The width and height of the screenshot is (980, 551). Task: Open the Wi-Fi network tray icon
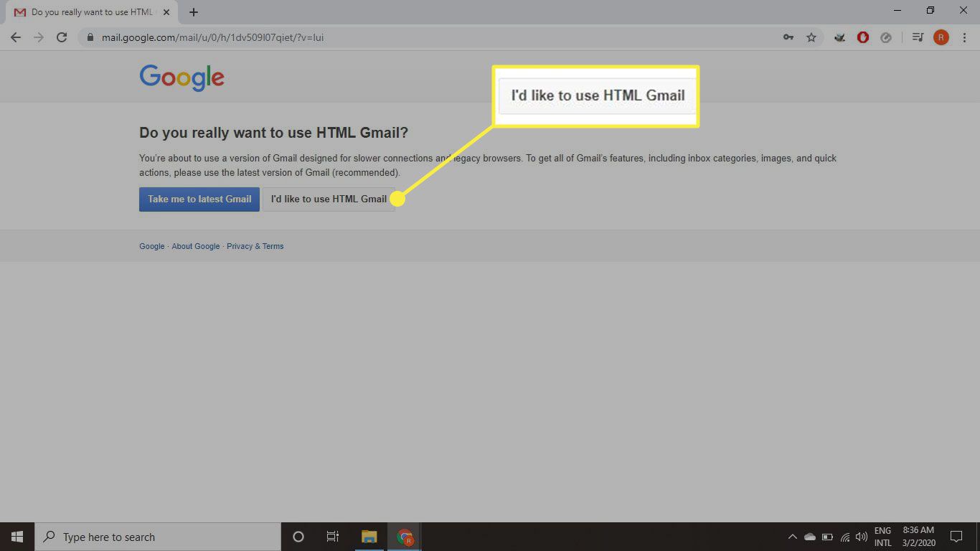(x=845, y=537)
